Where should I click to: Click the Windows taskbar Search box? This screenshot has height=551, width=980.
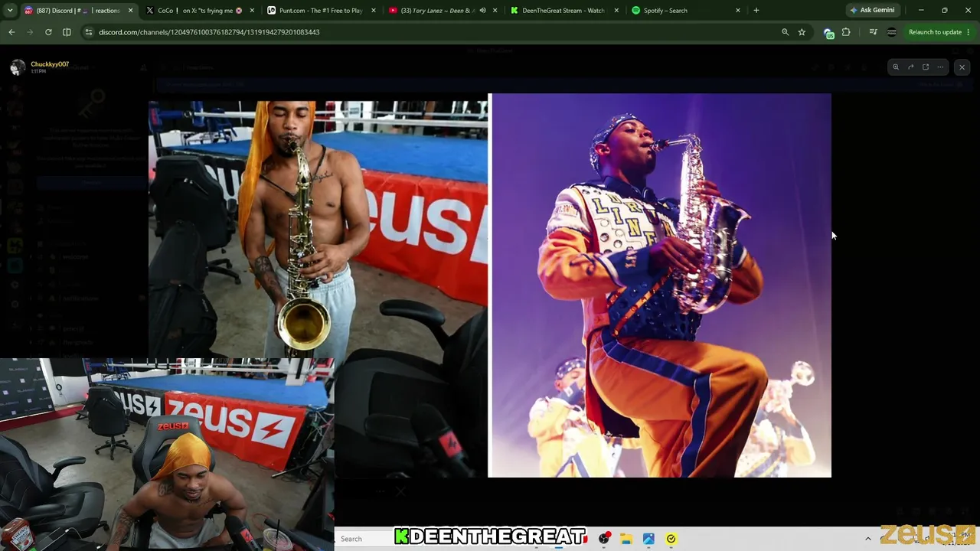[x=365, y=539]
